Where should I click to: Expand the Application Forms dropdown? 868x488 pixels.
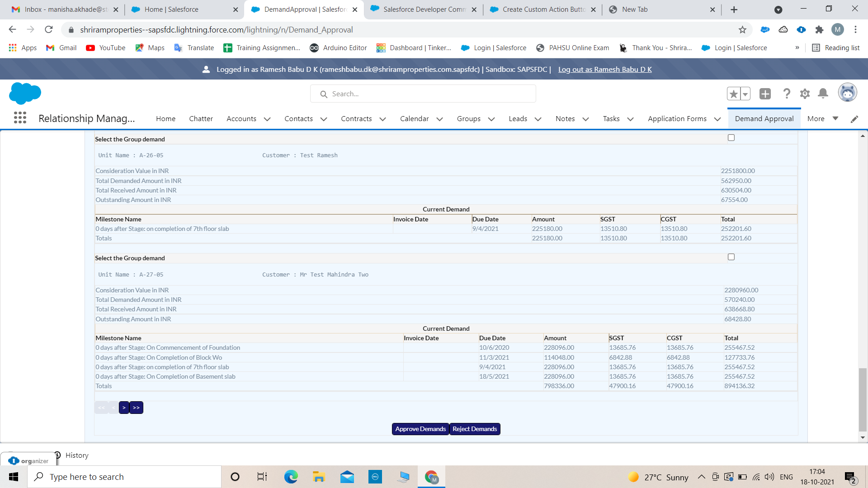(717, 119)
